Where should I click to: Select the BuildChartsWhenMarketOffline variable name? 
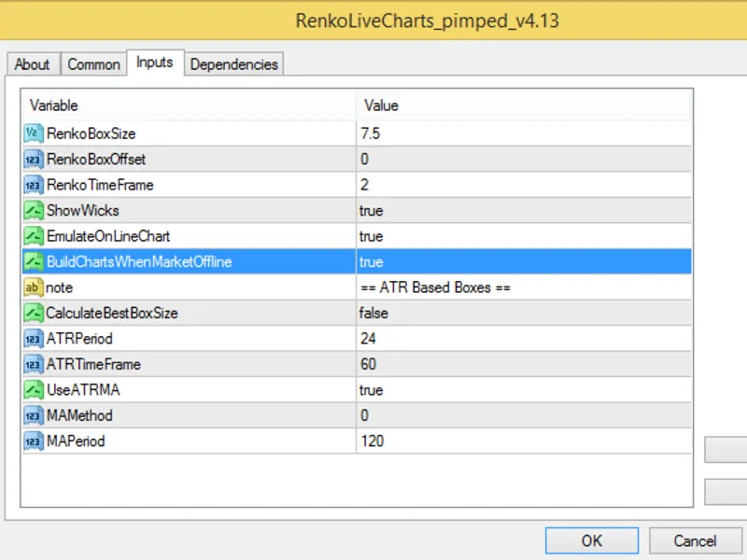[x=139, y=261]
